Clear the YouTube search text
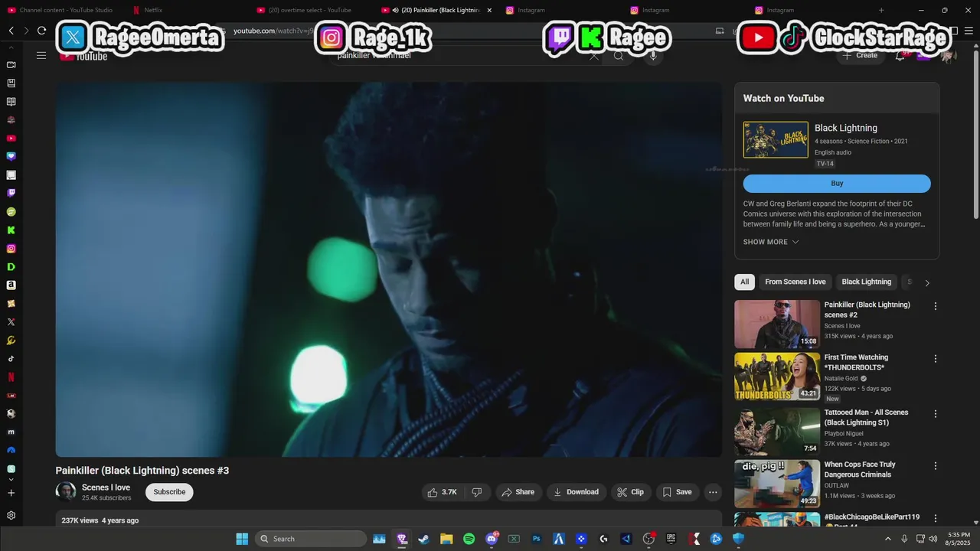980x551 pixels. click(594, 56)
